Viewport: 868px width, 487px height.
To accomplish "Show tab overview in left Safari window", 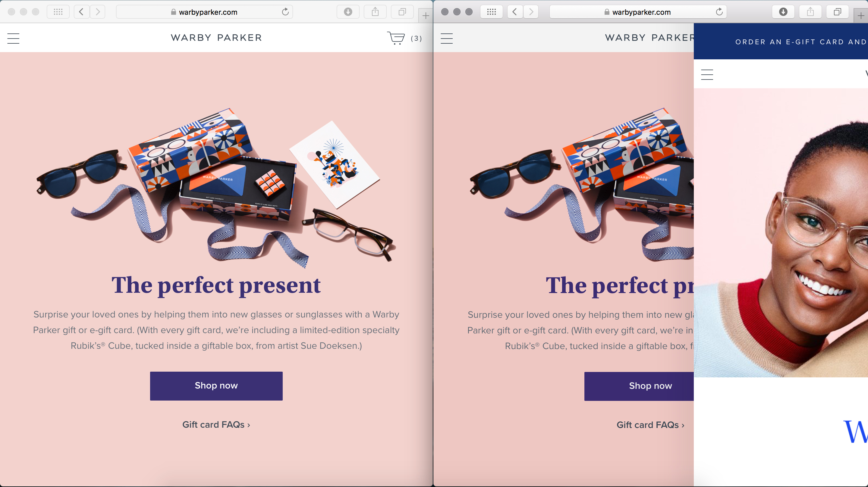I will coord(402,12).
